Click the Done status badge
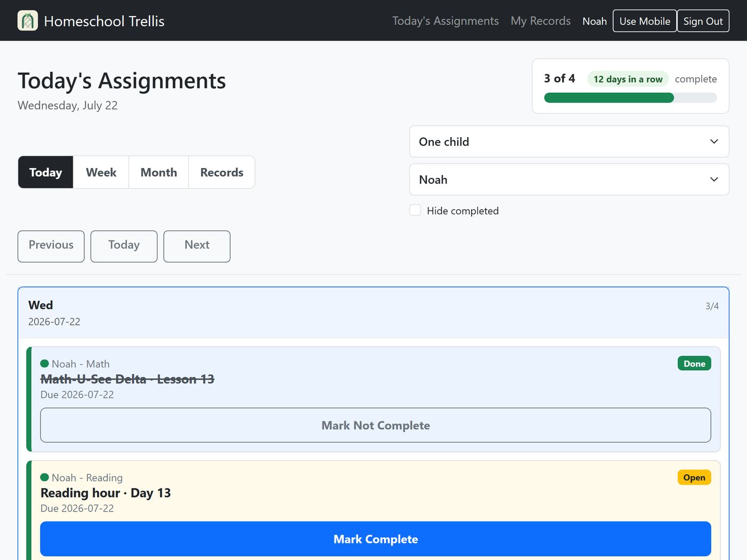 tap(694, 363)
